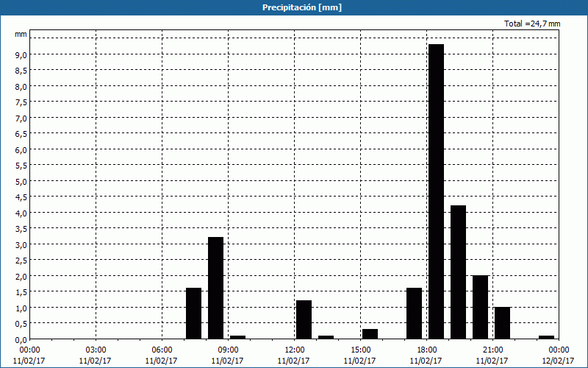
Task: Select the '2,0' y-axis value
Action: 21,277
